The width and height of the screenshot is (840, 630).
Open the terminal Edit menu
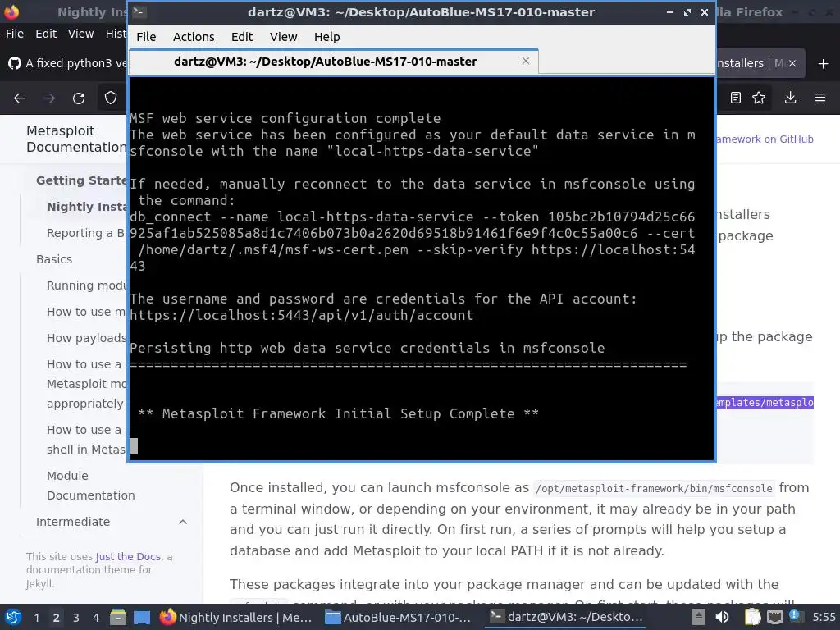tap(242, 37)
